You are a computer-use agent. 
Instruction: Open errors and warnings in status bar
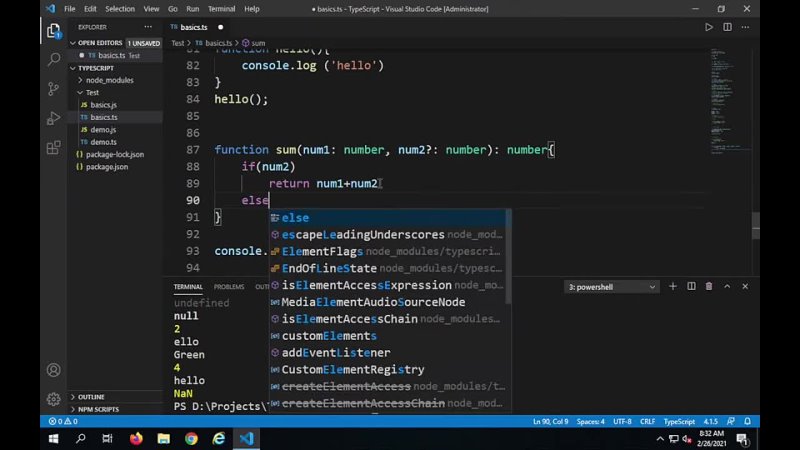tap(63, 421)
